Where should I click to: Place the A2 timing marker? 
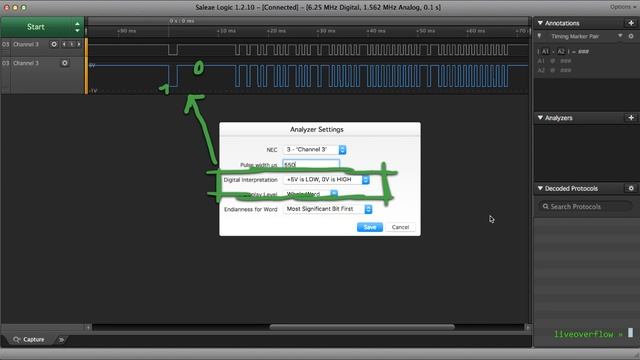(x=561, y=51)
